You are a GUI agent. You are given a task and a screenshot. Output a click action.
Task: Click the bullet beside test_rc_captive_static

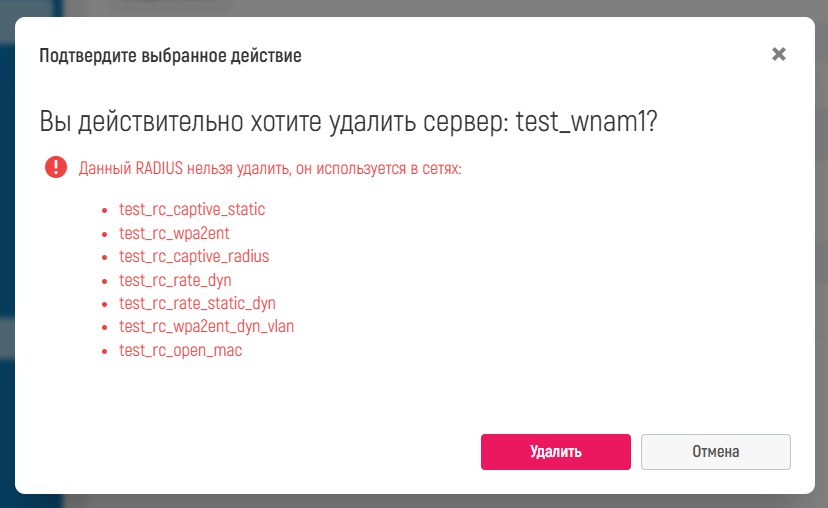point(104,211)
